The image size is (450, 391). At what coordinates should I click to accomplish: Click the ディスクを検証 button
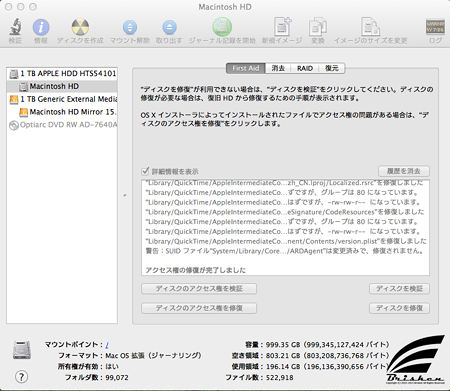399,289
